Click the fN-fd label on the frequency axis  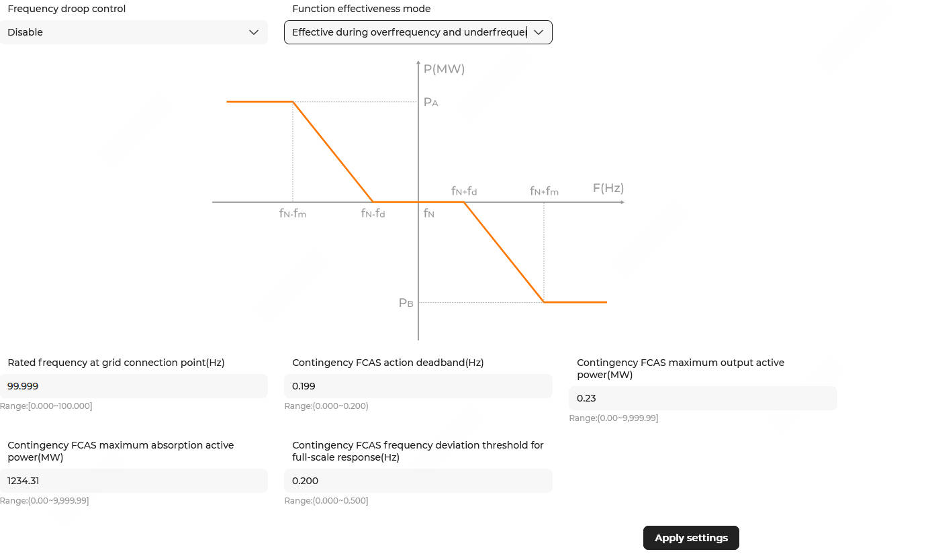click(373, 214)
